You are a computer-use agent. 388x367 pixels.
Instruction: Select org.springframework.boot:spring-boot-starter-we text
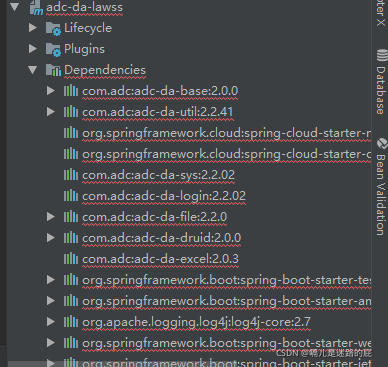(x=227, y=343)
